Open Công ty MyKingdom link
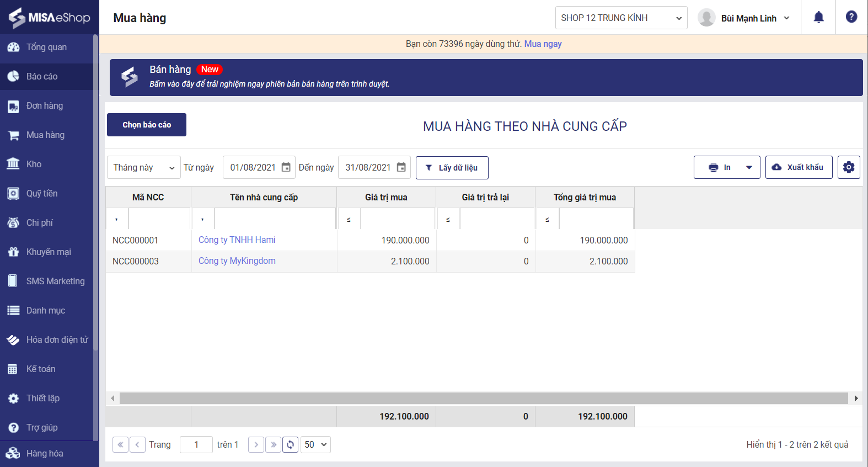Viewport: 868px width, 467px height. pos(237,261)
